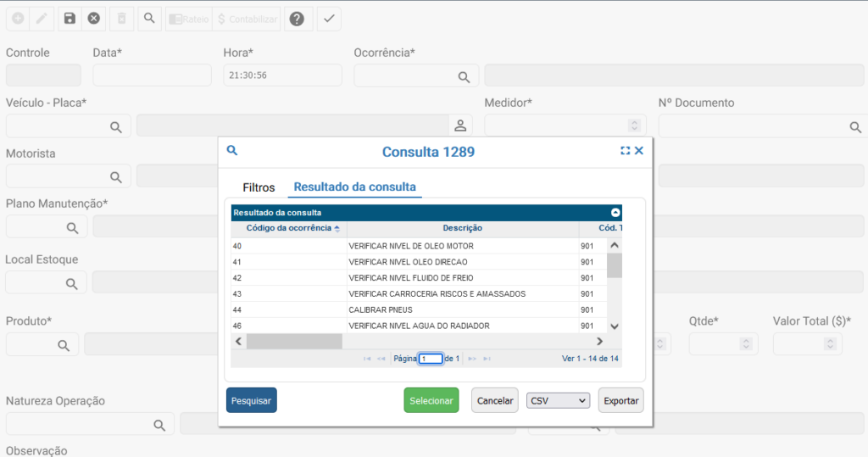
Task: Click the cancel X circle toolbar icon
Action: click(94, 19)
